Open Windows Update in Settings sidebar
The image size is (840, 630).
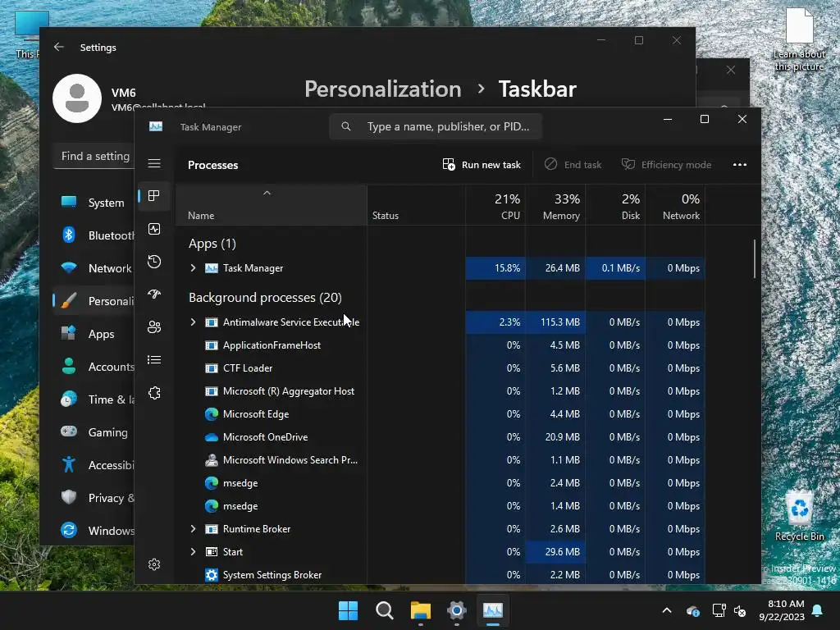[x=94, y=531]
